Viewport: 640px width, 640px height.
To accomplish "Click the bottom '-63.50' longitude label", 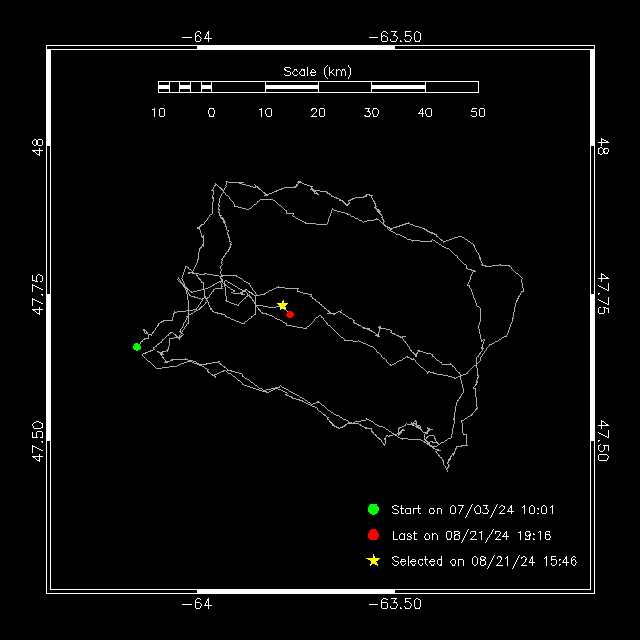I will tap(395, 604).
